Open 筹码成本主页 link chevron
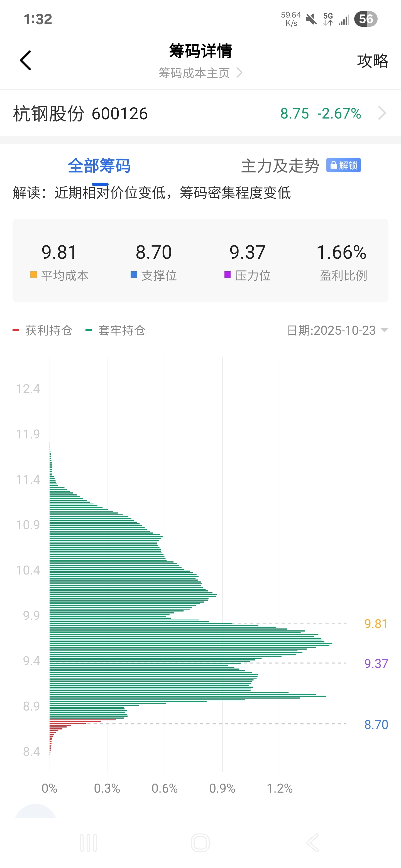 pos(239,73)
